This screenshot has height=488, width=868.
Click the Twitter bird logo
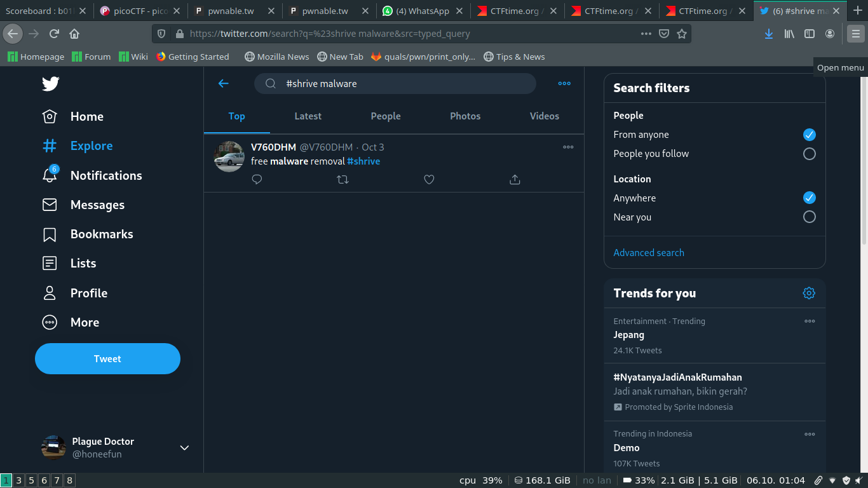tap(50, 84)
